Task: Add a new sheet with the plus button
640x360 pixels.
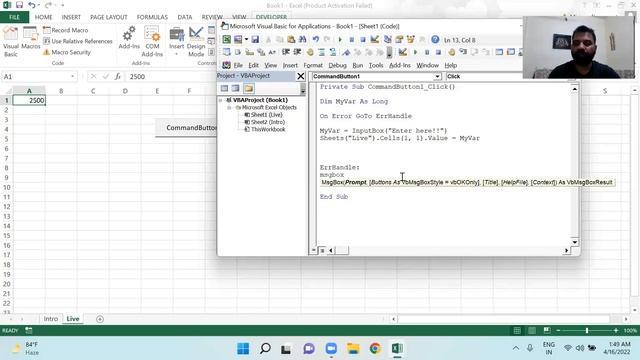Action: [100, 319]
